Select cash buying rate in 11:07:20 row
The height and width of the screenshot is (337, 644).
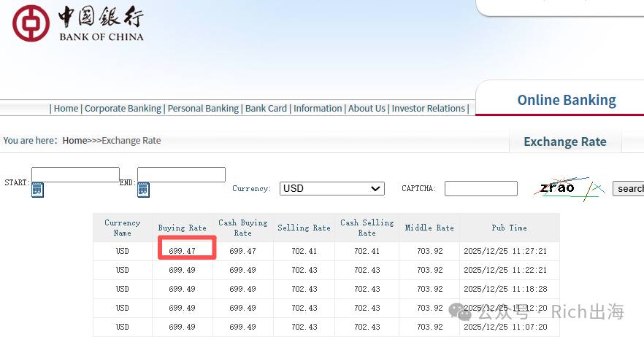[x=242, y=327]
